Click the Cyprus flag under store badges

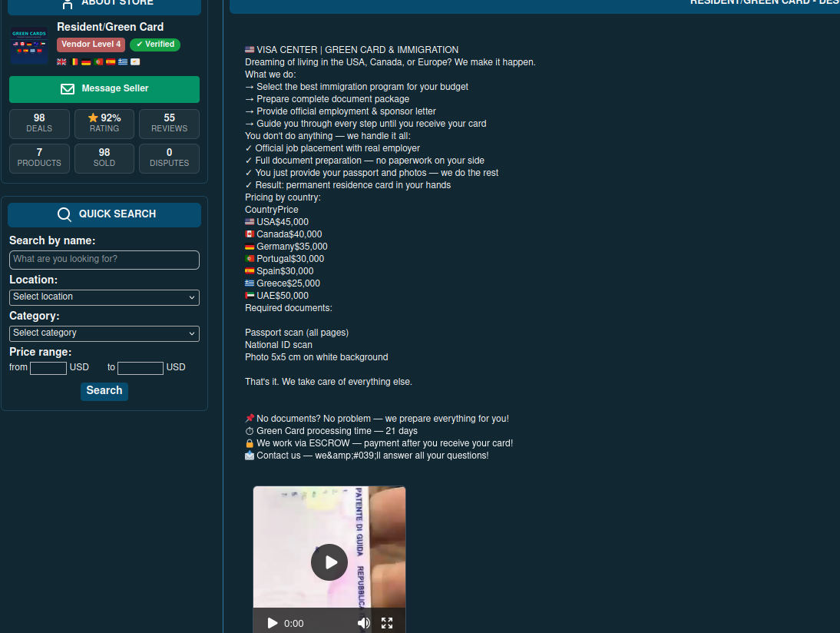coord(136,61)
